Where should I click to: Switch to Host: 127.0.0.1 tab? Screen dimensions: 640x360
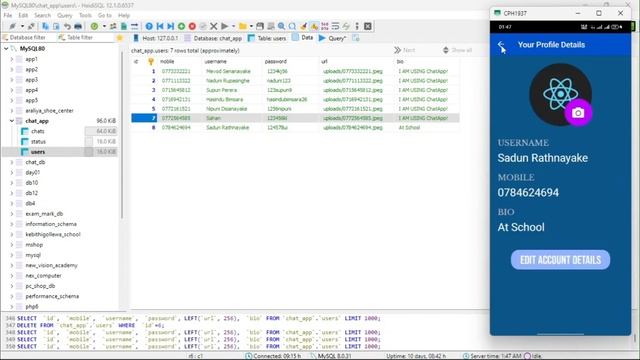point(156,38)
